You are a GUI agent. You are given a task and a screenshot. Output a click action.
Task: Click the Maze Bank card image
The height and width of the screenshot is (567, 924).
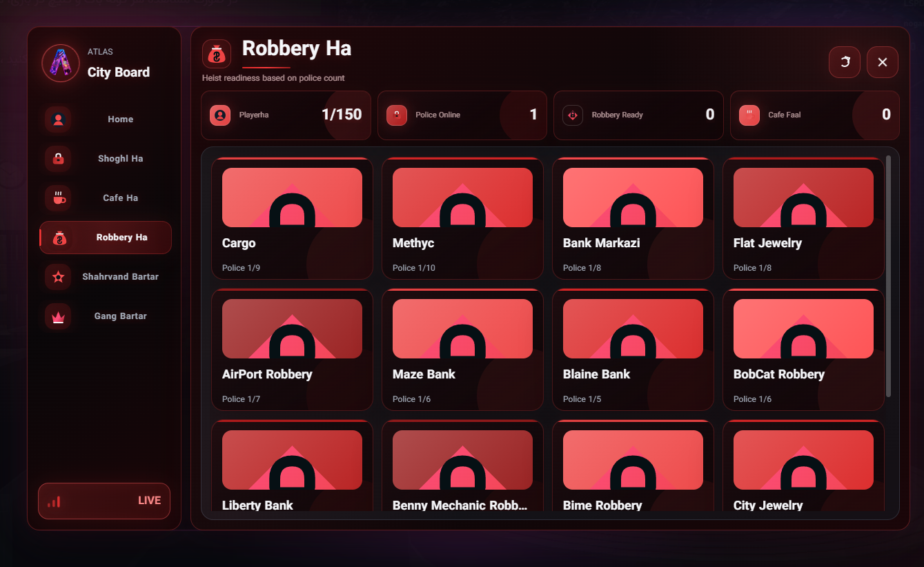click(462, 329)
